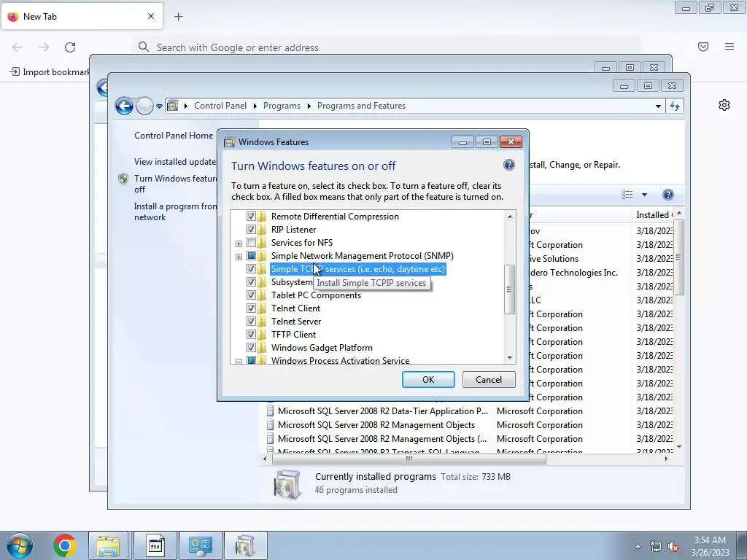Click the Firefox search or address field
This screenshot has height=560, width=747.
(386, 47)
